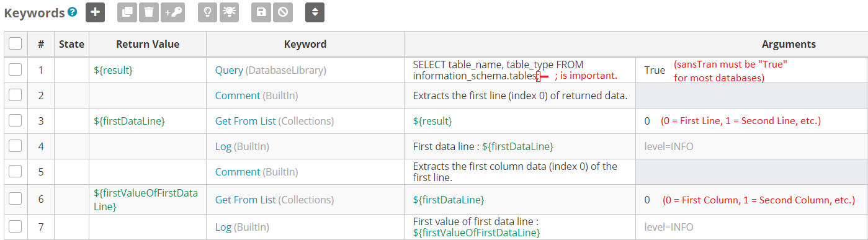Expand or collapse rows with up-down arrows button
This screenshot has height=240, width=868.
315,12
